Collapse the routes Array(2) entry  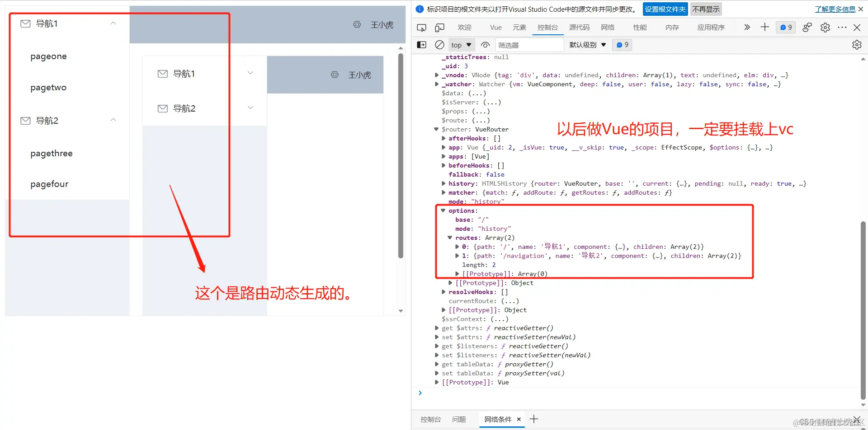click(x=450, y=238)
